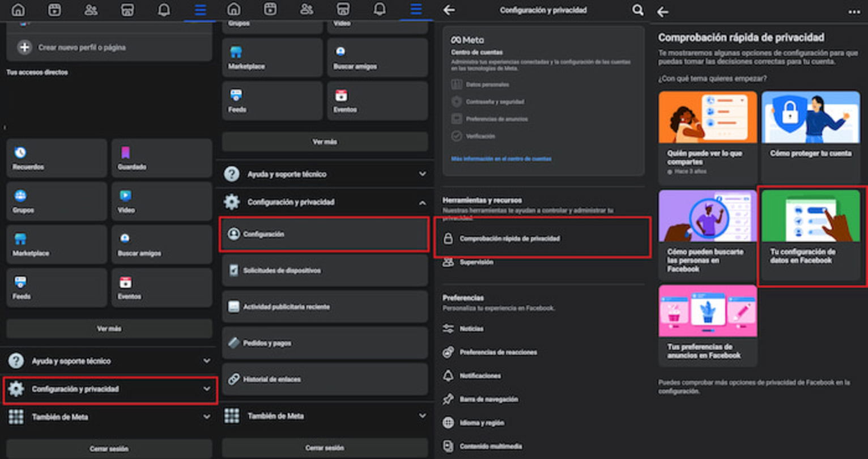Viewport: 868px width, 459px height.
Task: Expand También de Meta on the Recuerdos screen
Action: (110, 417)
